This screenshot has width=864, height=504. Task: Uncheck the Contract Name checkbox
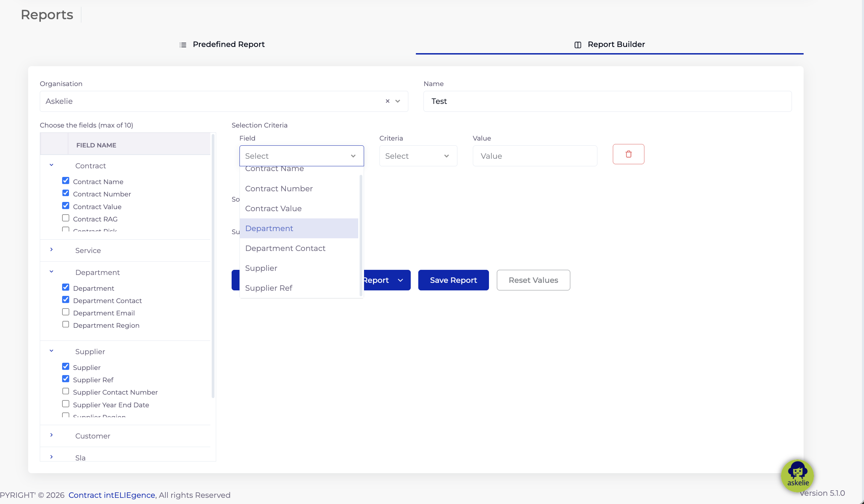click(66, 181)
